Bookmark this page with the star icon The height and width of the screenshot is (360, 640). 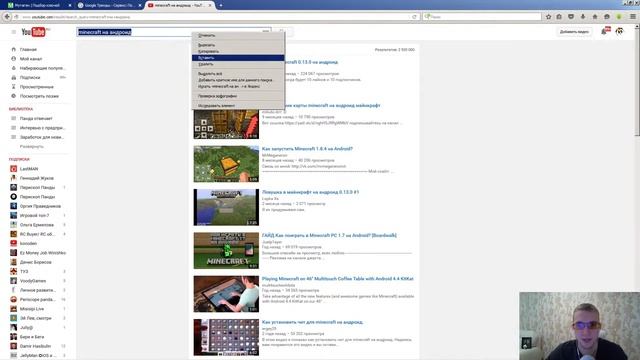(549, 17)
